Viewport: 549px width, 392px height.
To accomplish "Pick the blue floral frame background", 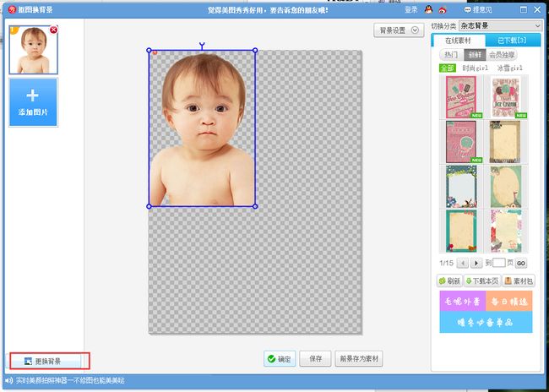I will pos(461,187).
